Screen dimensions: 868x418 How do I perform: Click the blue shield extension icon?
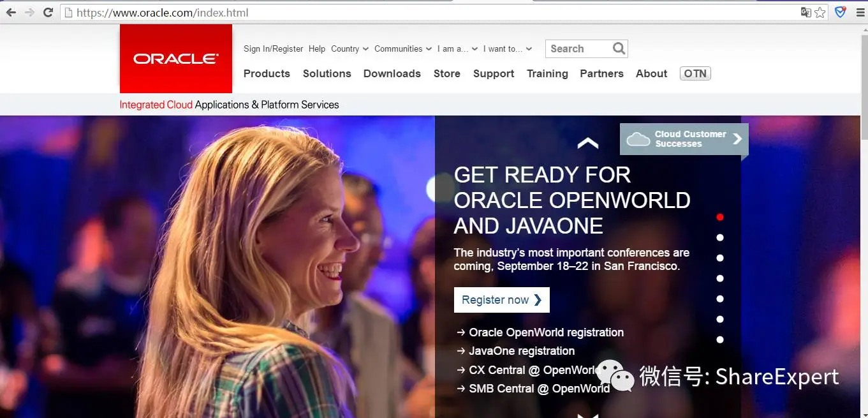click(x=841, y=12)
